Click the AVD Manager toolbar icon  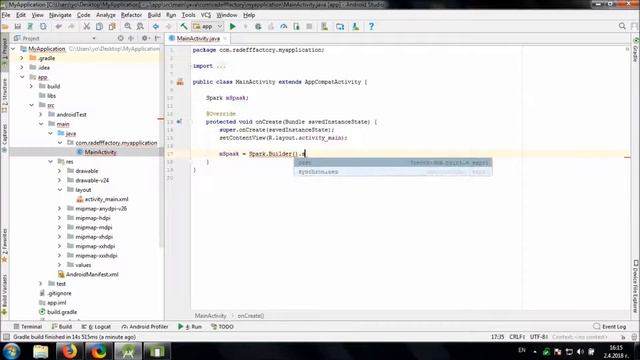pyautogui.click(x=324, y=27)
